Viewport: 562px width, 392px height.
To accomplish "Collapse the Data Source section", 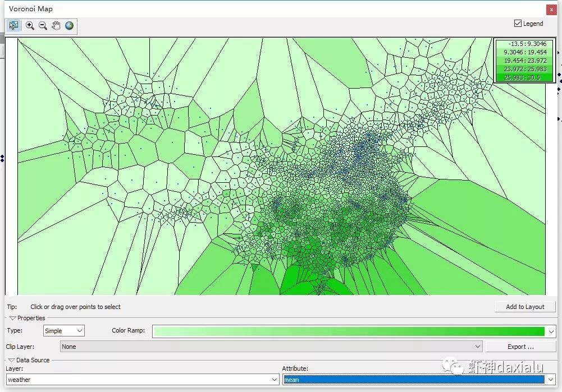I will click(x=11, y=359).
